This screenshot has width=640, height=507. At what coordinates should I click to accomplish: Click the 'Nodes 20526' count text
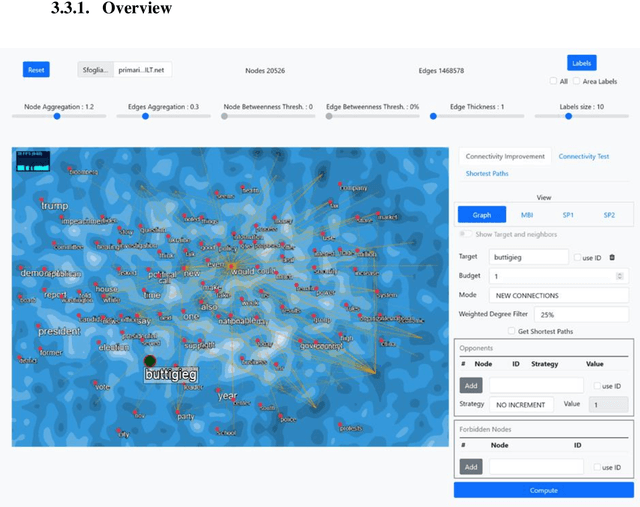point(265,71)
